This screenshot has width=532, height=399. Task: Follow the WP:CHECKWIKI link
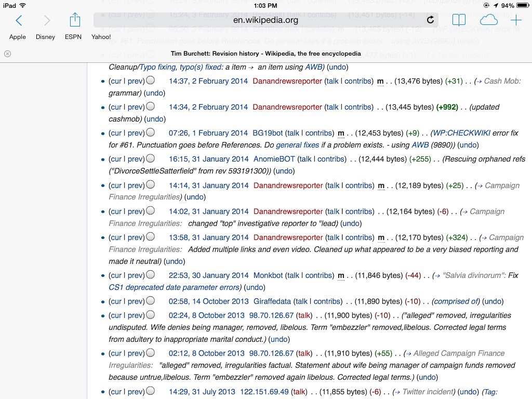tap(461, 133)
